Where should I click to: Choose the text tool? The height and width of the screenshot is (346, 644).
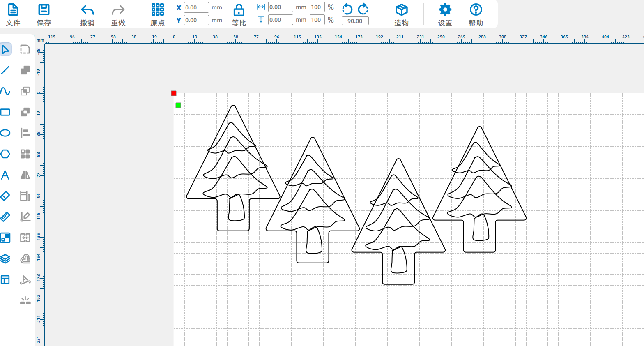[x=5, y=175]
